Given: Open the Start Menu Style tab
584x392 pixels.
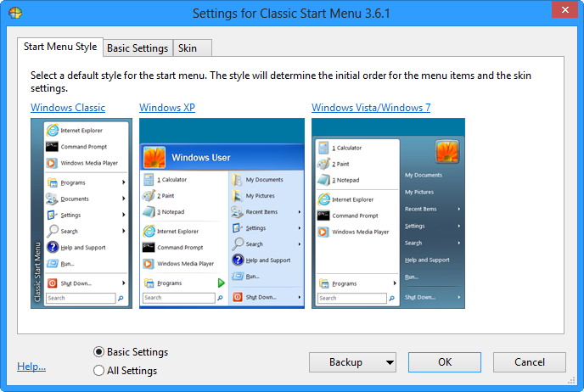Looking at the screenshot, I should (59, 48).
